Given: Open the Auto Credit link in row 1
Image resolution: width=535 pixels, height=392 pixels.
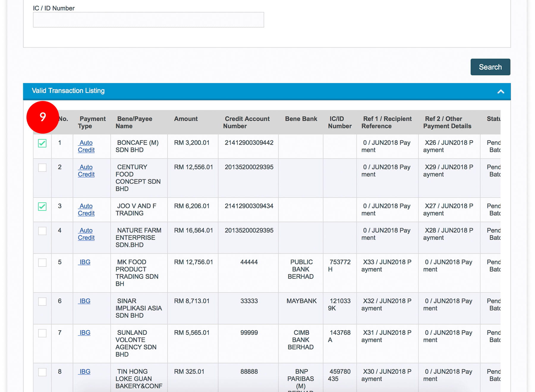Looking at the screenshot, I should (86, 146).
